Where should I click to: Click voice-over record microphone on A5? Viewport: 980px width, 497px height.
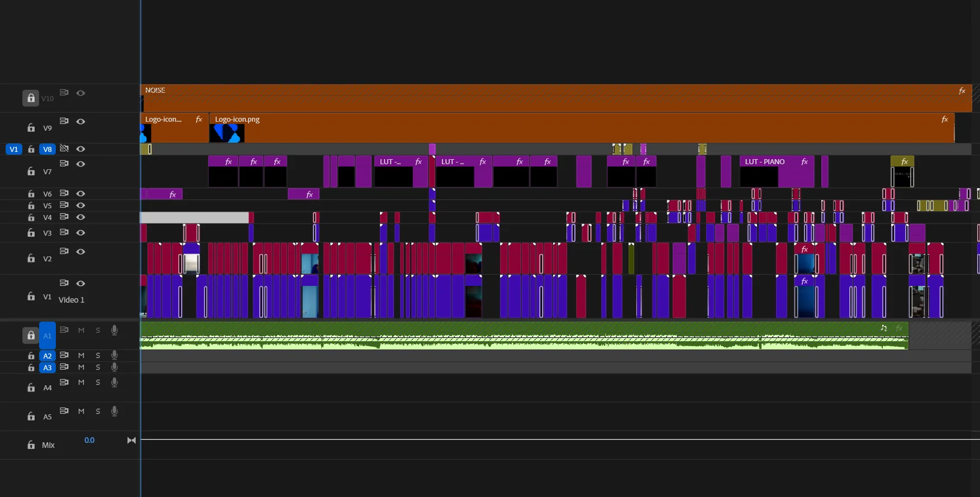coord(115,411)
